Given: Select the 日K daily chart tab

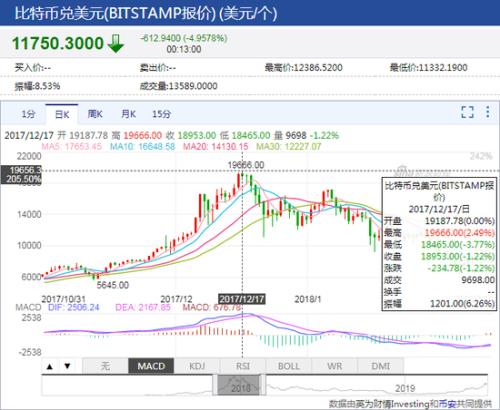Looking at the screenshot, I should click(62, 114).
